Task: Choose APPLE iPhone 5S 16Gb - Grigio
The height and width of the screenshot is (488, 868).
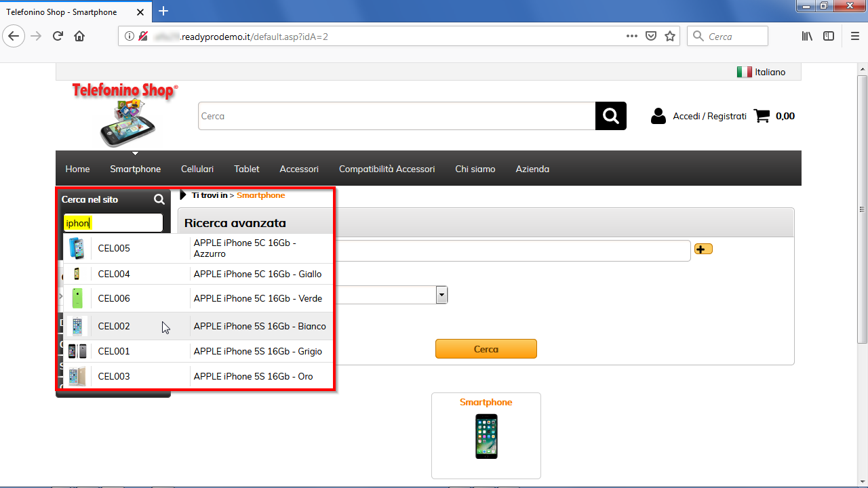Action: point(258,351)
